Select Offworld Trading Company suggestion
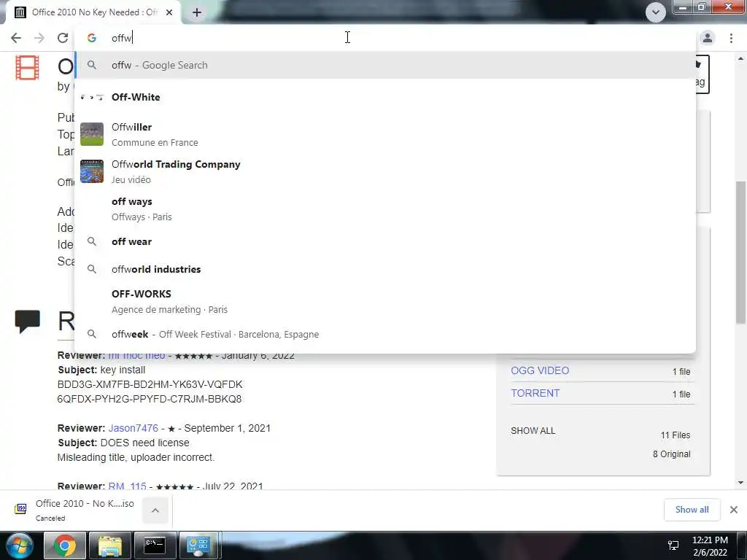The height and width of the screenshot is (560, 747). click(385, 171)
